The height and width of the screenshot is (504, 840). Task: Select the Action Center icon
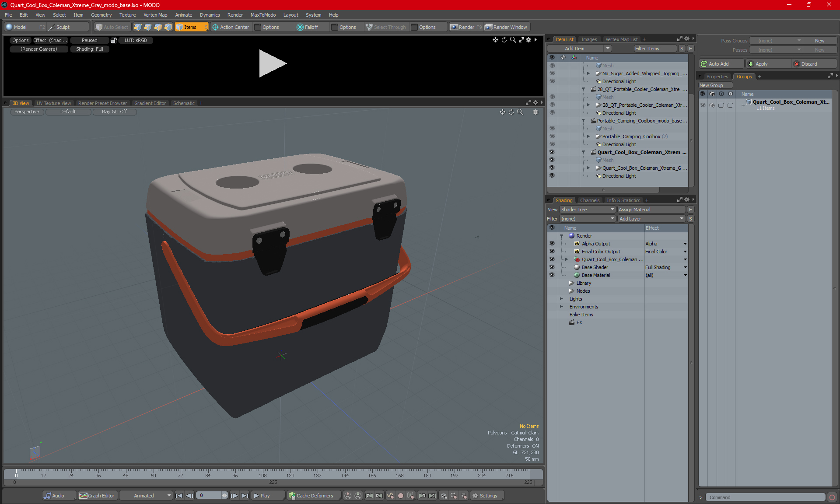[215, 27]
